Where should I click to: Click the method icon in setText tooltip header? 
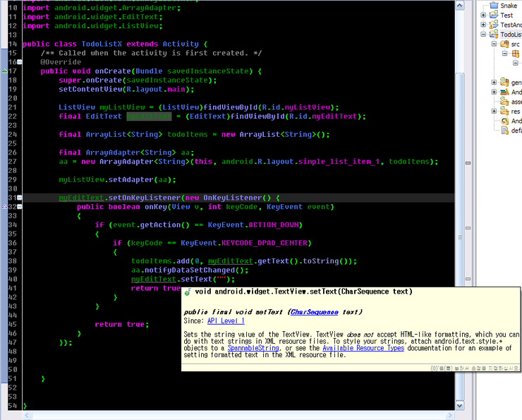(x=188, y=292)
